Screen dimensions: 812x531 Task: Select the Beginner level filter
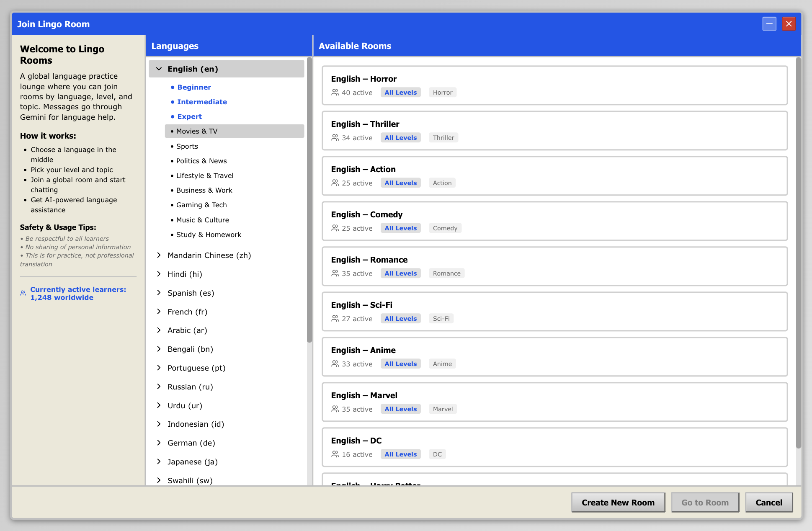tap(194, 87)
